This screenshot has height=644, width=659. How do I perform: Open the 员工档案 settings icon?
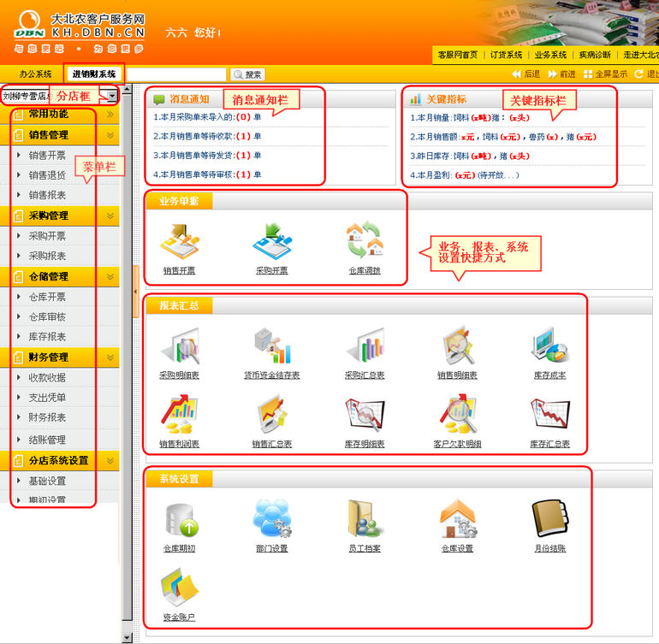tap(365, 518)
